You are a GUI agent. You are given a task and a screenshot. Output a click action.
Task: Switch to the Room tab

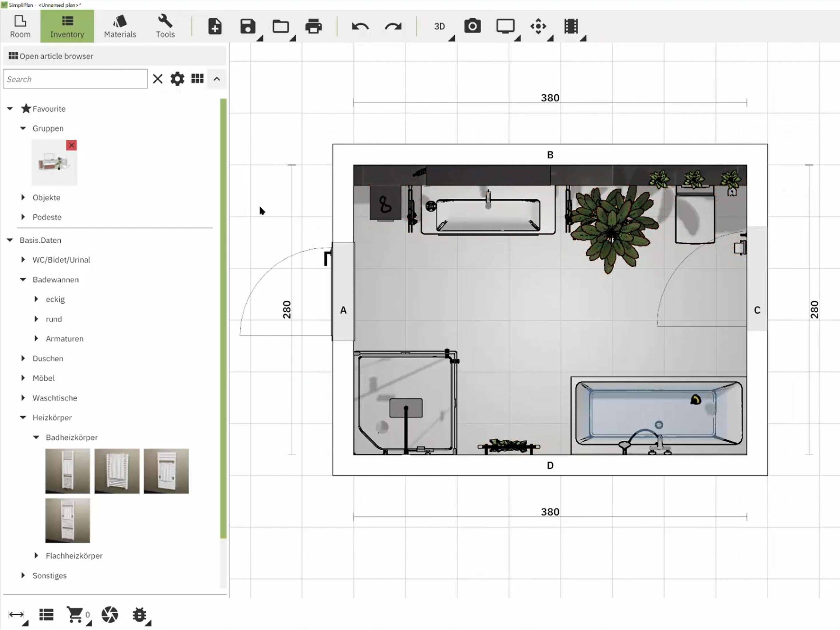pyautogui.click(x=20, y=26)
